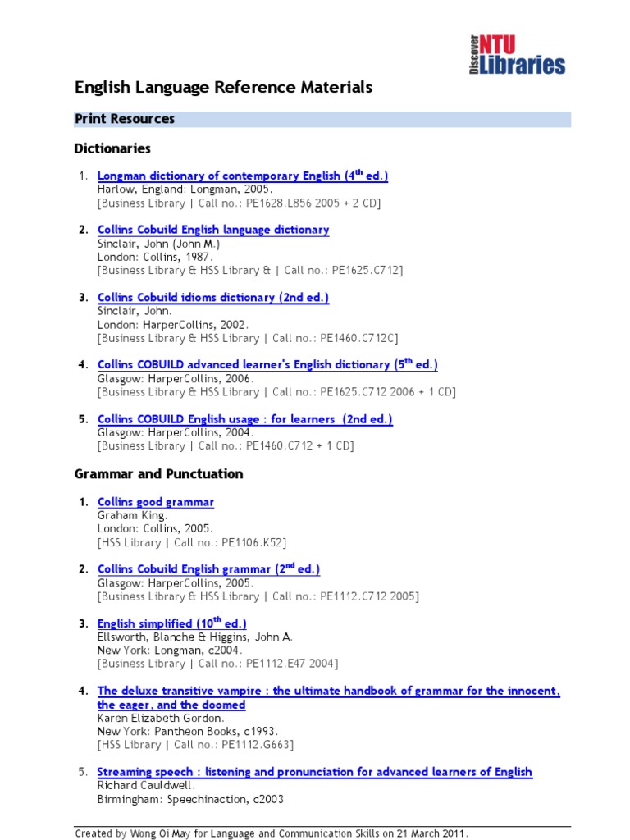Open Collins Cobuild English grammar 2nd ed. link
Image resolution: width=630 pixels, height=840 pixels.
point(208,569)
